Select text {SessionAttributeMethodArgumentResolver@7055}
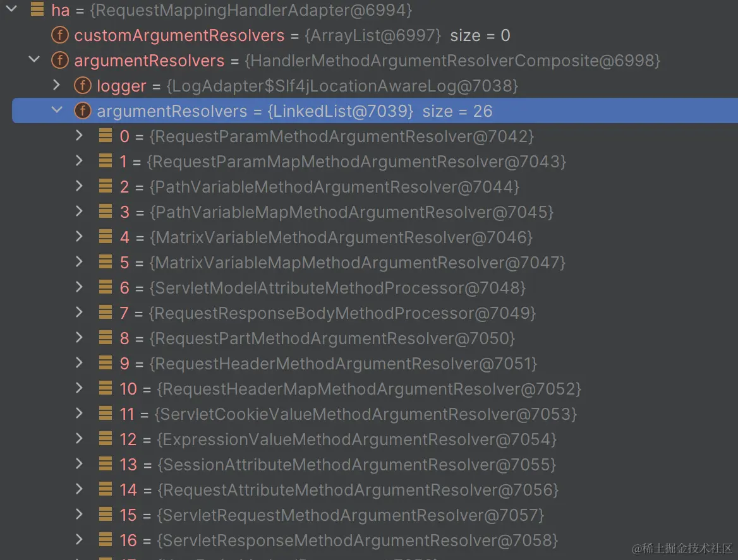 click(356, 465)
